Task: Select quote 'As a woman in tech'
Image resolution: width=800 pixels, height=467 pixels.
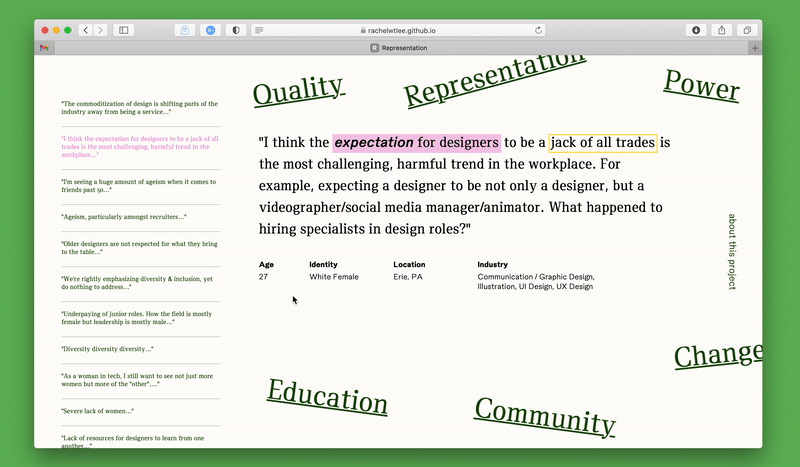Action: click(137, 380)
